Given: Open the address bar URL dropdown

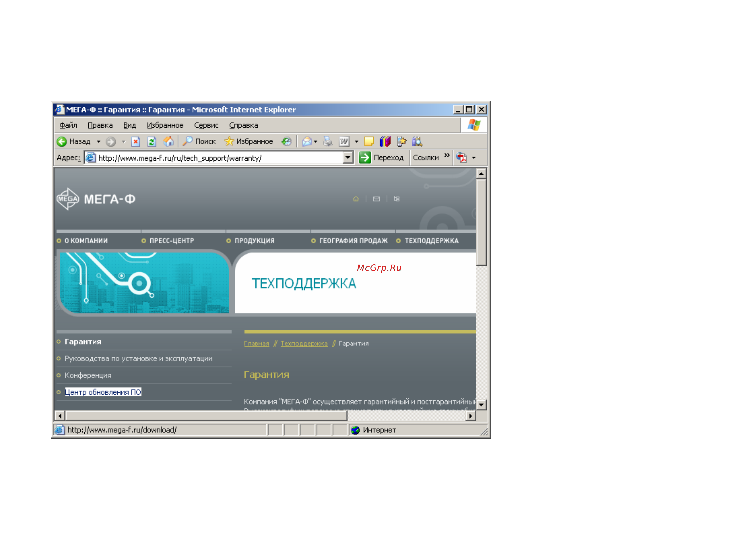Looking at the screenshot, I should (x=348, y=158).
